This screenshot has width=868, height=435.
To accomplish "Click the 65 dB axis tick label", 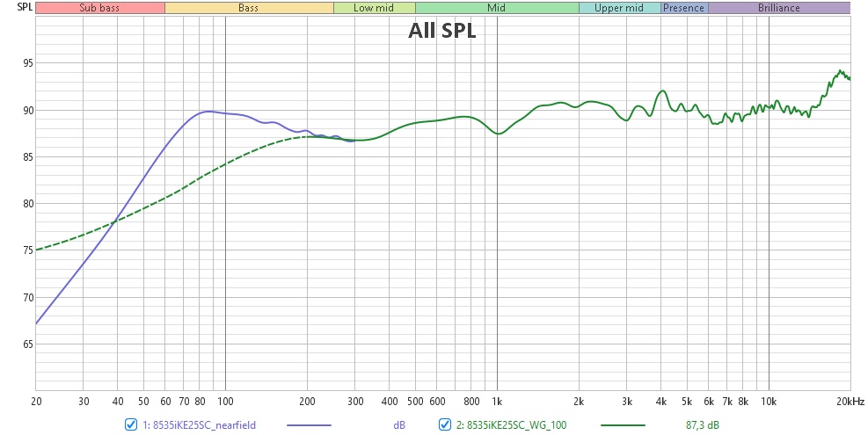I will point(27,344).
